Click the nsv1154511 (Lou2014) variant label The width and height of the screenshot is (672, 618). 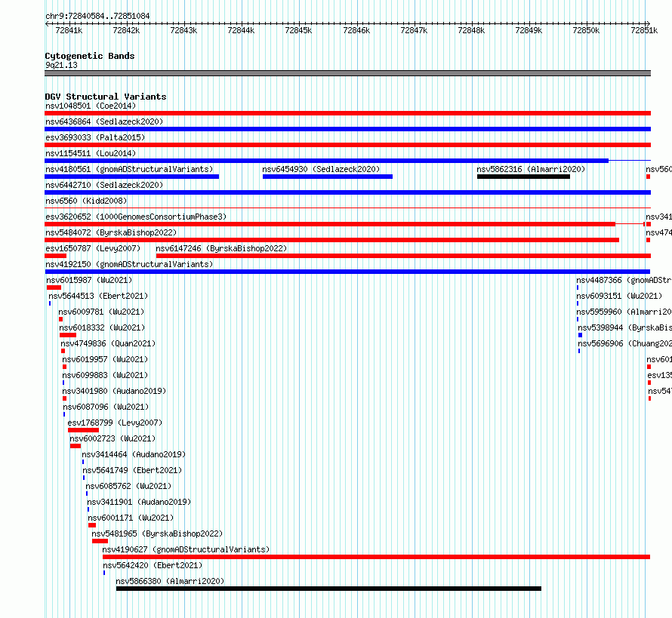91,153
